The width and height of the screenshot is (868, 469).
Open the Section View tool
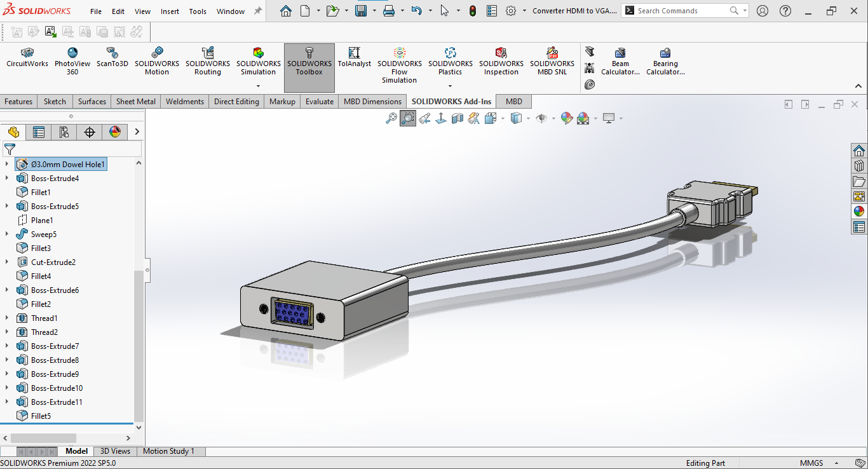click(457, 118)
